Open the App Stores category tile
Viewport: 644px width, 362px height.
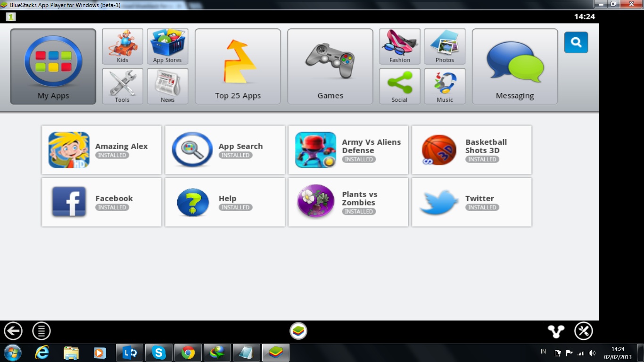coord(167,46)
